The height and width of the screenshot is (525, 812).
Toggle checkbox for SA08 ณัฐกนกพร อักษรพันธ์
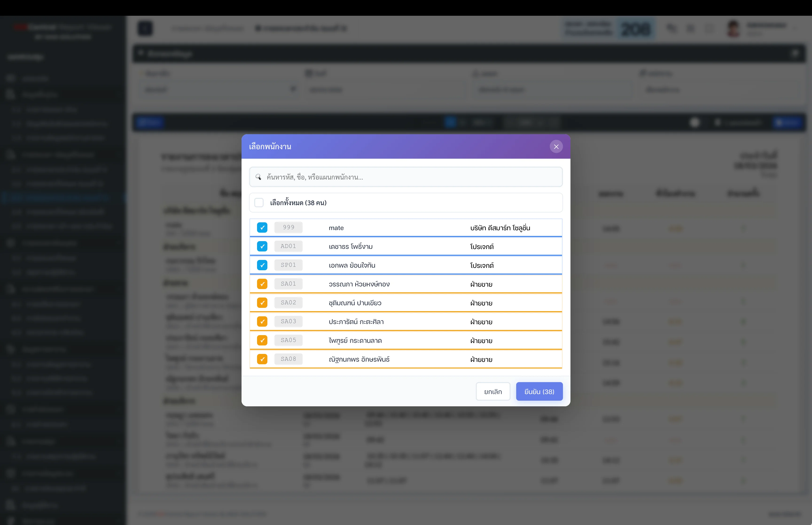pos(262,359)
